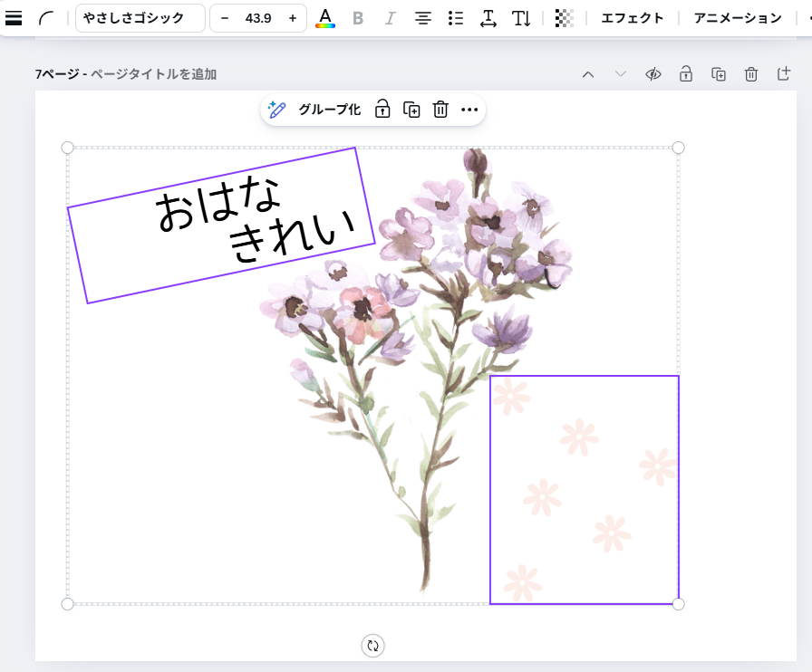Open the アニメーション menu
This screenshot has height=672, width=812.
pyautogui.click(x=737, y=18)
